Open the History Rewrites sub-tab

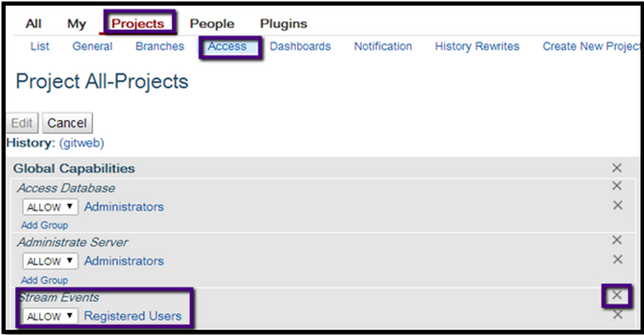(x=477, y=47)
